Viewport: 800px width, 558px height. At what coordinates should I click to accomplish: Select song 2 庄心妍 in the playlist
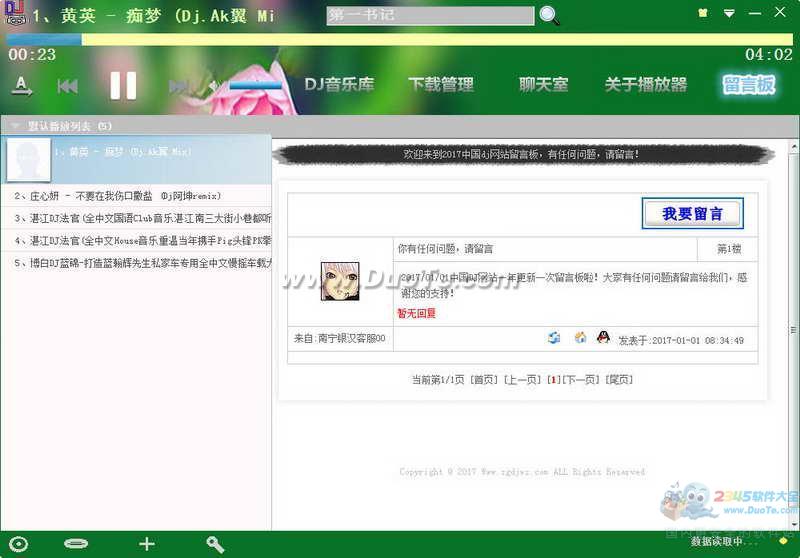click(x=120, y=196)
